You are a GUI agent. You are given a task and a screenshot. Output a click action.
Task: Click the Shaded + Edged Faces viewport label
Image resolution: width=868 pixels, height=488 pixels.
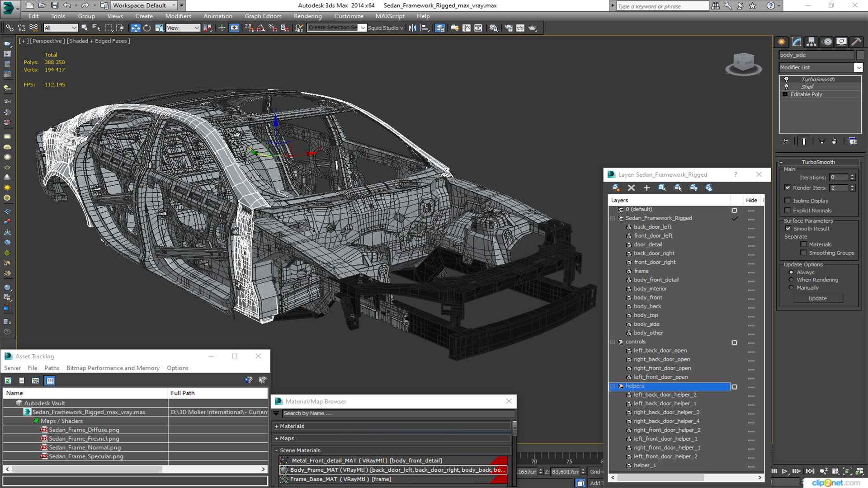pos(98,41)
